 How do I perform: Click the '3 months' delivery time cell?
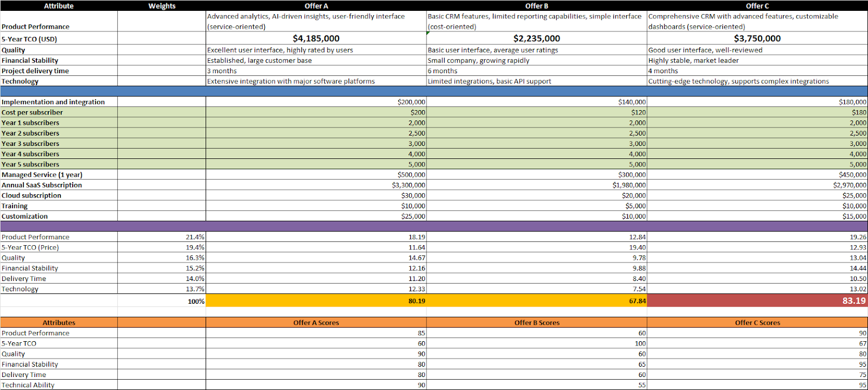tap(316, 71)
